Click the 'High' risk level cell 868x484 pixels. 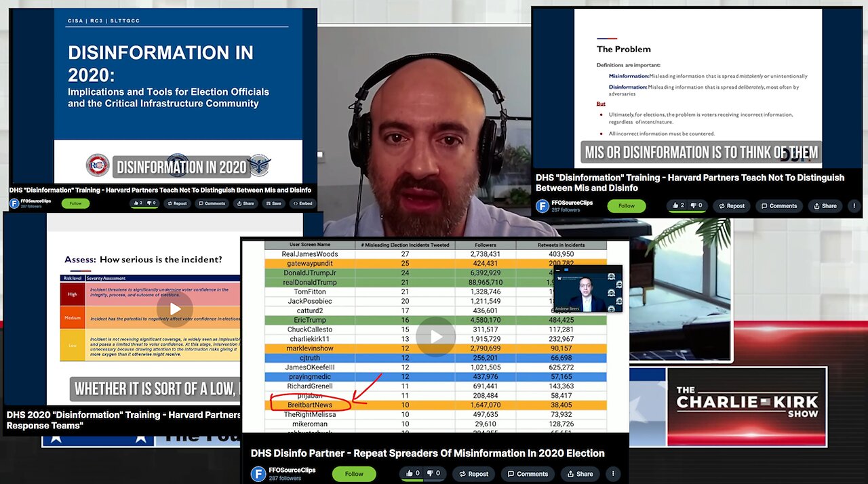[73, 294]
